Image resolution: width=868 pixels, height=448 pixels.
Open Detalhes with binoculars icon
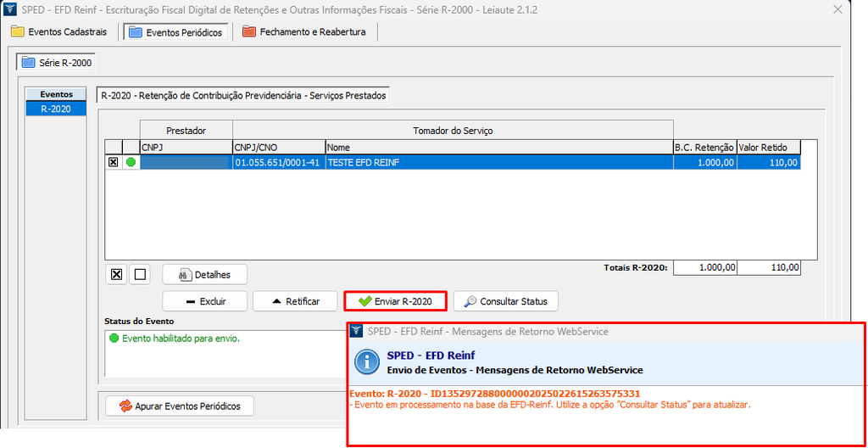pos(204,274)
